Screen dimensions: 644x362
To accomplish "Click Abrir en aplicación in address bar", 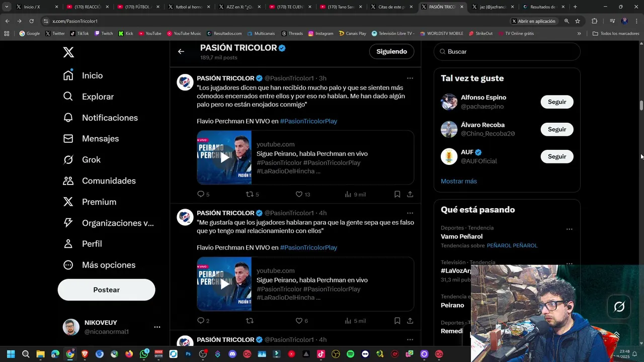I will pos(533,21).
